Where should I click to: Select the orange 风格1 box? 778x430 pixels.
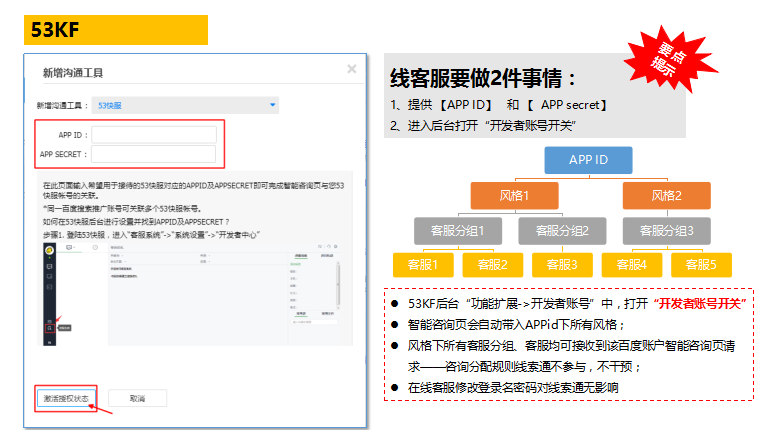[x=515, y=195]
